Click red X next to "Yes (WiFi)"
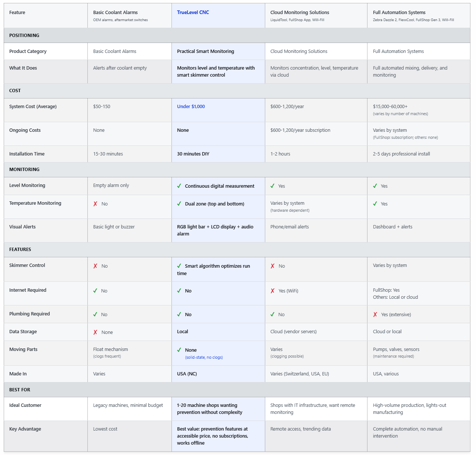 coord(273,291)
